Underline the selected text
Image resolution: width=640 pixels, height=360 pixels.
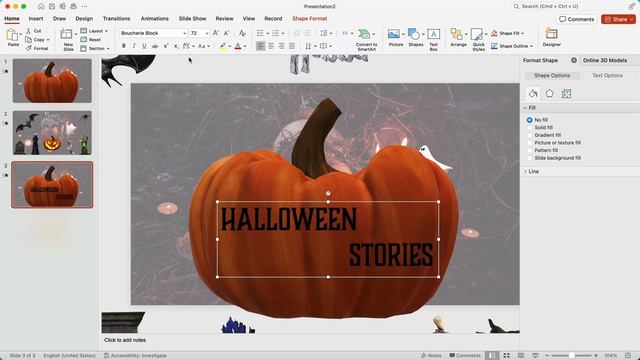144,46
